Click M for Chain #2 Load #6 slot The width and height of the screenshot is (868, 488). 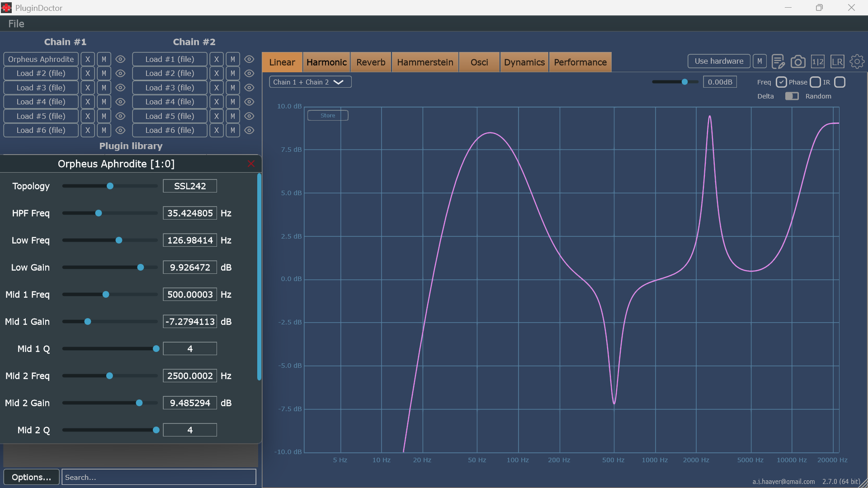click(233, 130)
